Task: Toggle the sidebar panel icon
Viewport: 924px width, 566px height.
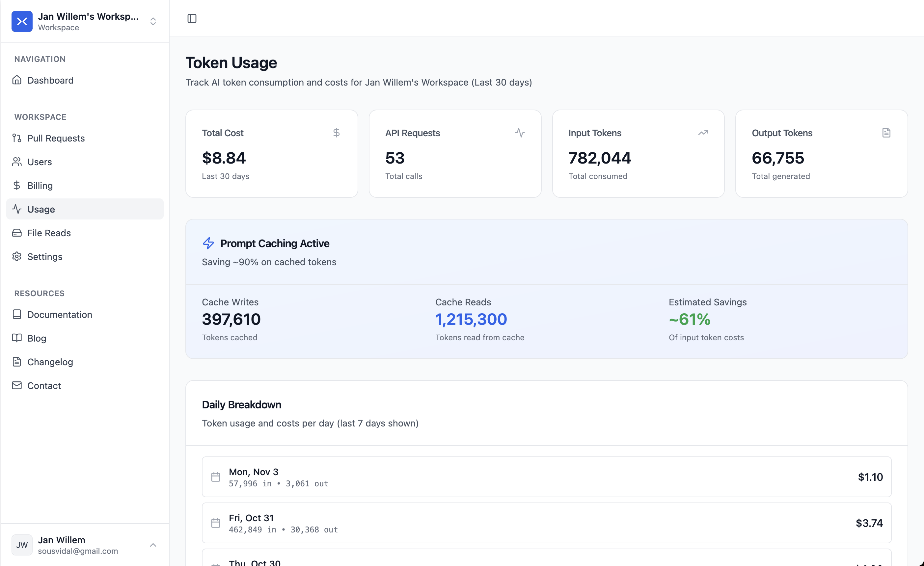Action: pyautogui.click(x=192, y=18)
